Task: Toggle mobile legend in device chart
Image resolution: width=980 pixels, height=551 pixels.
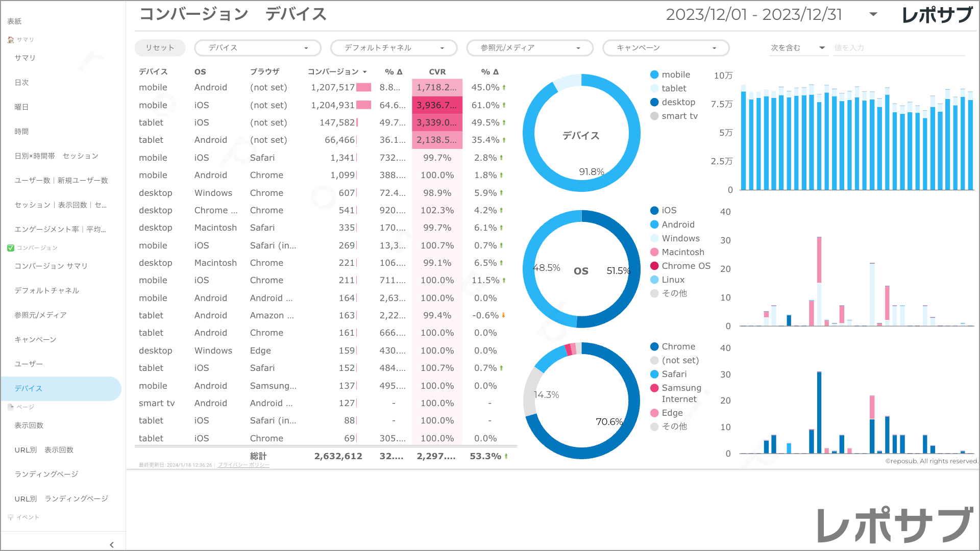Action: pyautogui.click(x=675, y=74)
